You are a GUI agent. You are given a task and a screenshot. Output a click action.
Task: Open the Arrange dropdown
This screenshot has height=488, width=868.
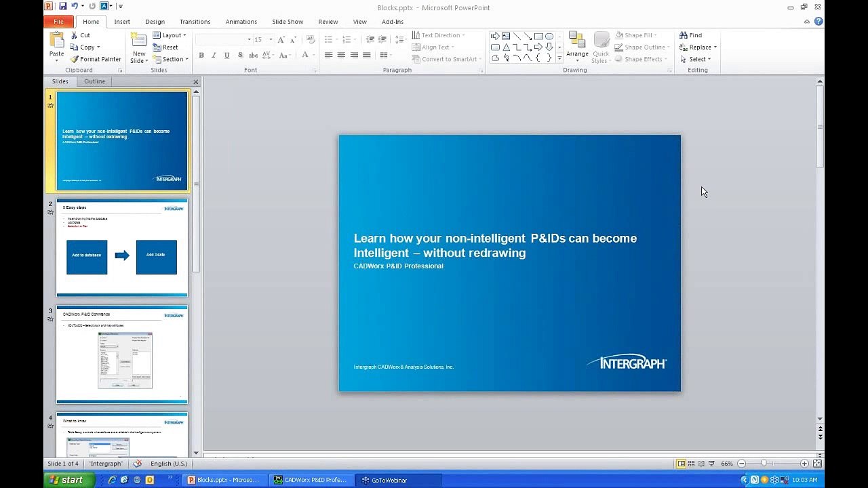point(577,47)
